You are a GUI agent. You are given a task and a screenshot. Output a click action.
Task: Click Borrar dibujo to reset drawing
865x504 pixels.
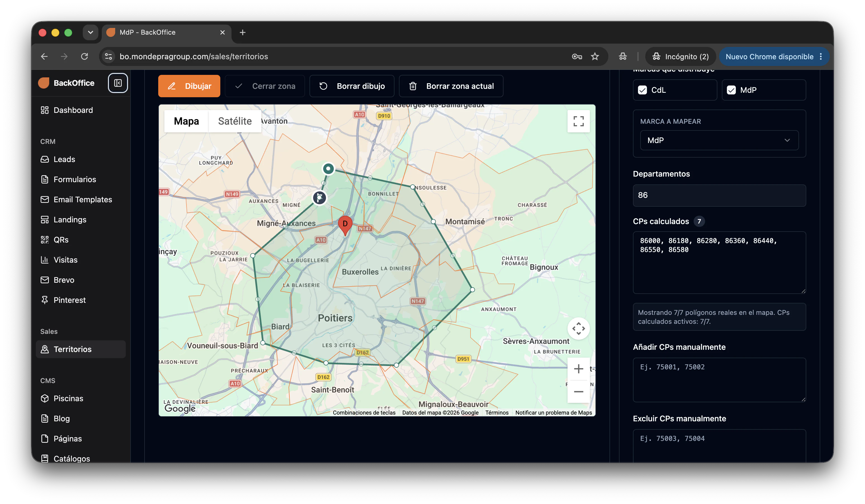tap(352, 86)
